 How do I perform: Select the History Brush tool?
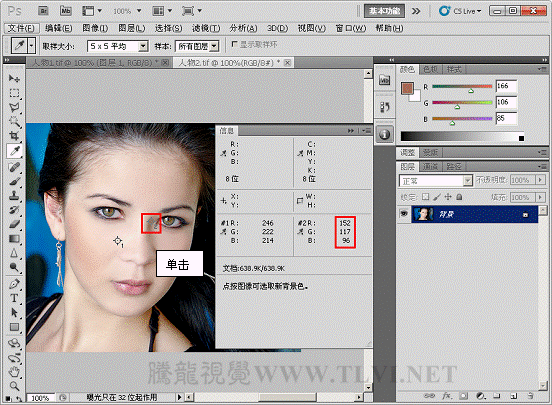coord(14,210)
